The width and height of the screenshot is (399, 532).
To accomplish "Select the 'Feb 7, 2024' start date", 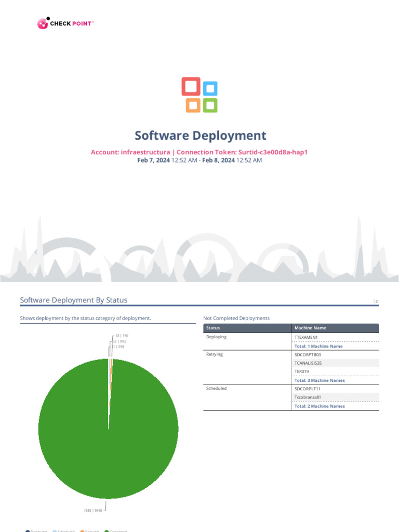I will (x=153, y=160).
